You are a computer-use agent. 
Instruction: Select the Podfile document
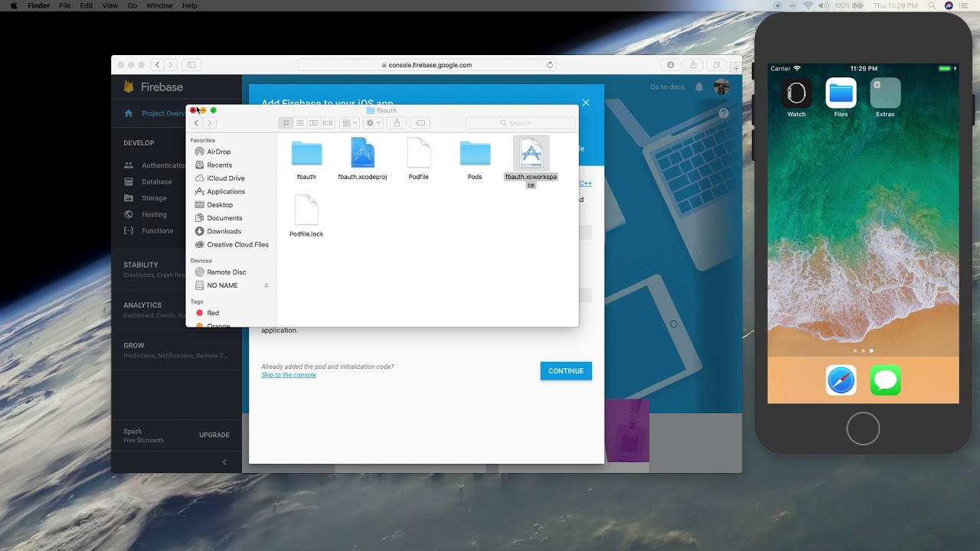point(419,153)
